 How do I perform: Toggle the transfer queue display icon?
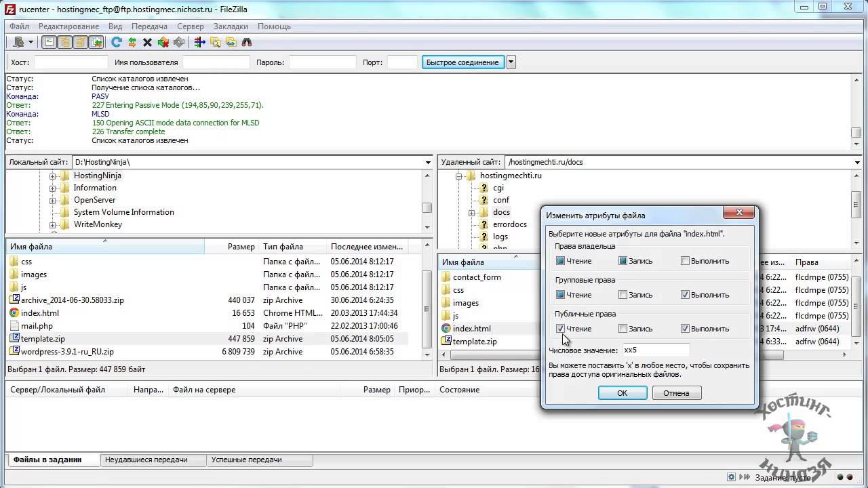(x=96, y=42)
